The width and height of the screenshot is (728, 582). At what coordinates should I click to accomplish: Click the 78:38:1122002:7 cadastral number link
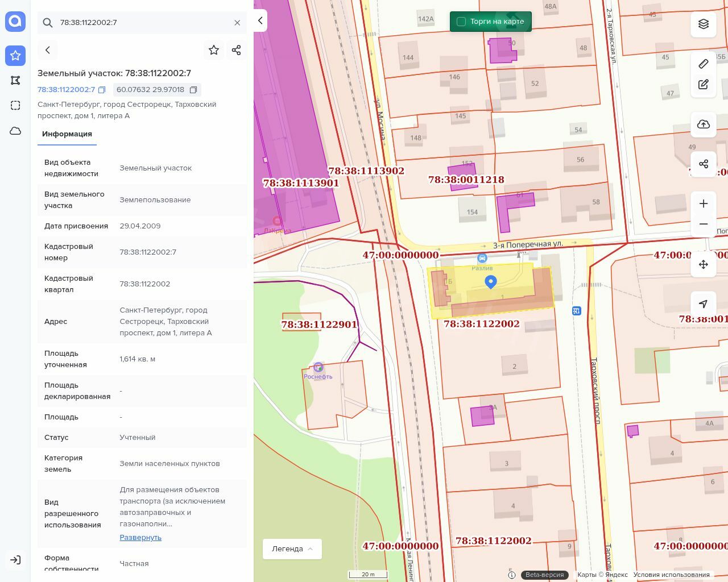pyautogui.click(x=66, y=90)
